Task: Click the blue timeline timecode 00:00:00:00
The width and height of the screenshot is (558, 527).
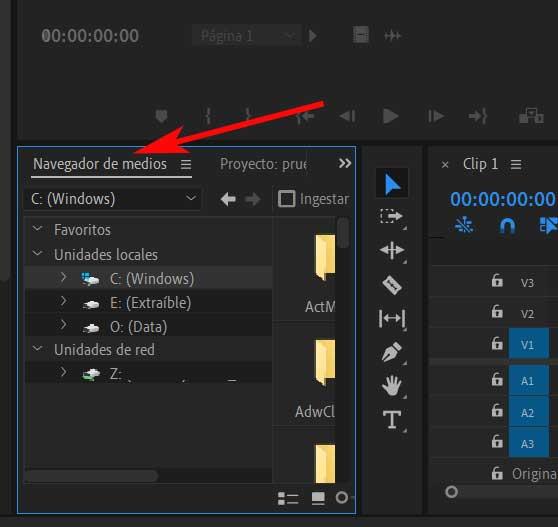Action: [502, 199]
